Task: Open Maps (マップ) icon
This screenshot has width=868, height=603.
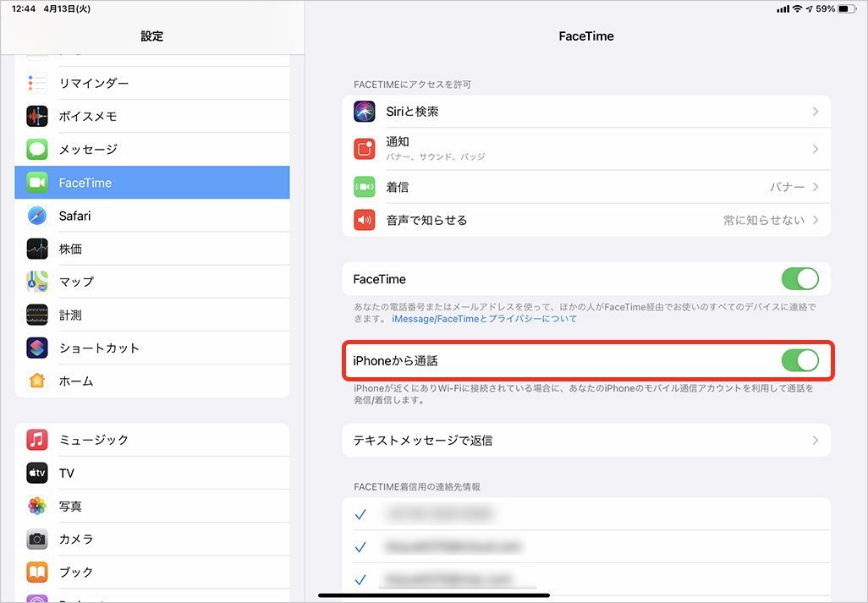Action: 37,282
